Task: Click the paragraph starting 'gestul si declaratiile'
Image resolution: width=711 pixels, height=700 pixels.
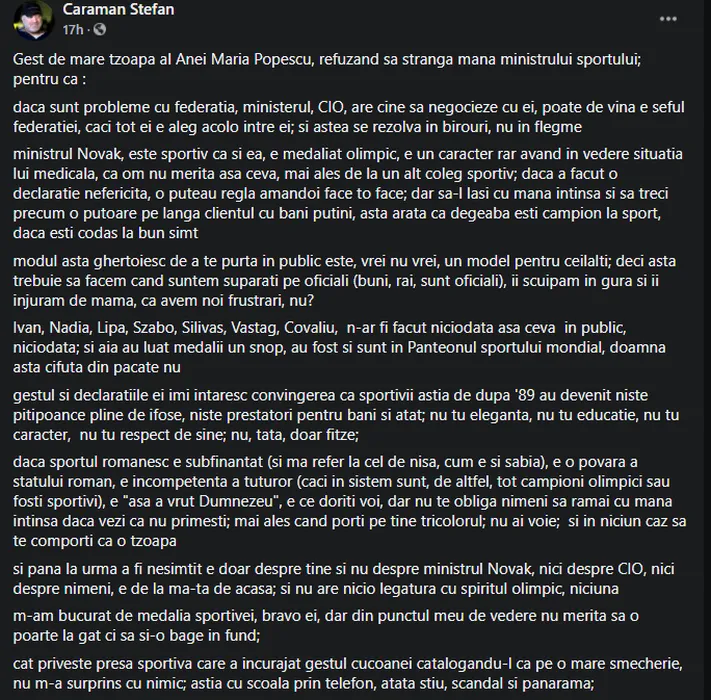Action: 346,415
